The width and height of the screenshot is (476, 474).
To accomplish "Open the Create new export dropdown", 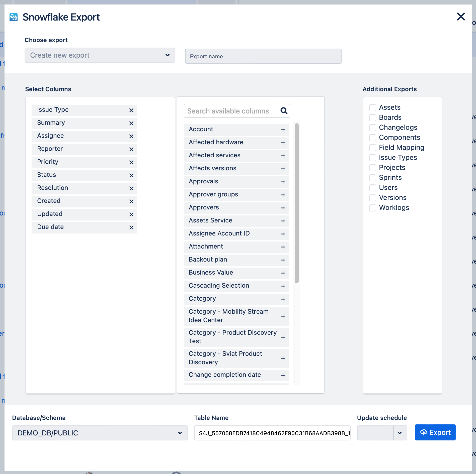I will [100, 55].
